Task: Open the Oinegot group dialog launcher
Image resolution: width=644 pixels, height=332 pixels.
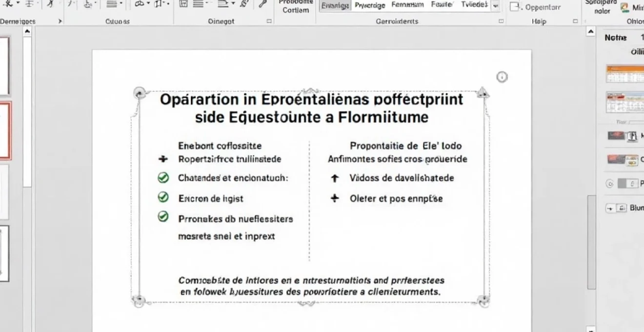Action: pyautogui.click(x=269, y=21)
